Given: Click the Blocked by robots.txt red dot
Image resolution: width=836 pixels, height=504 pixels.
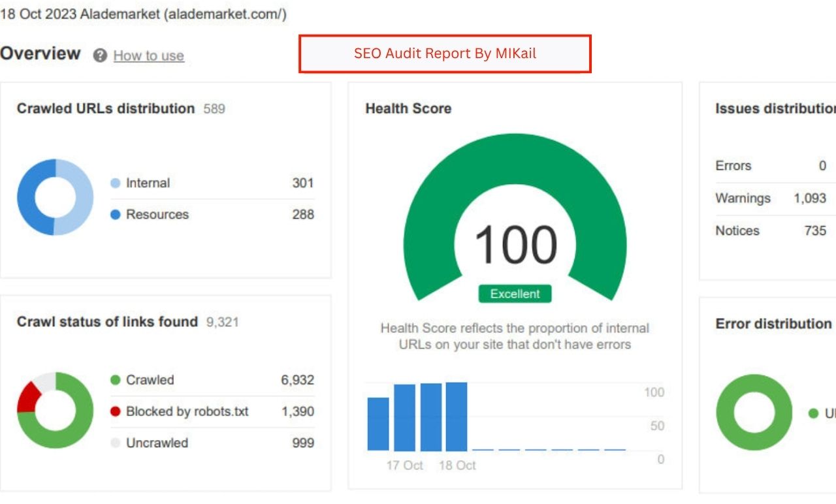Looking at the screenshot, I should (116, 412).
